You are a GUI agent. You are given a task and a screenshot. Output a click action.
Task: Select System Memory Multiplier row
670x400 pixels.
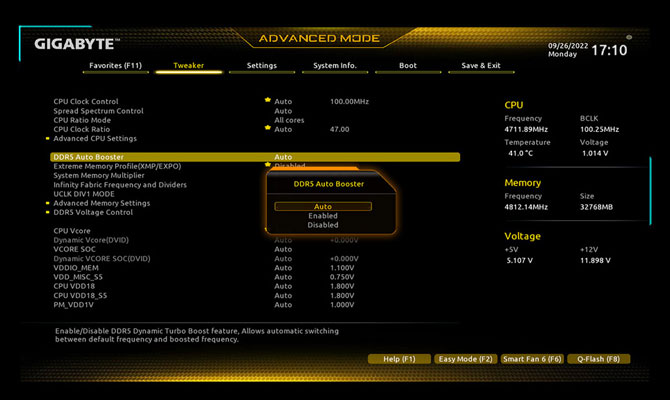pyautogui.click(x=99, y=176)
